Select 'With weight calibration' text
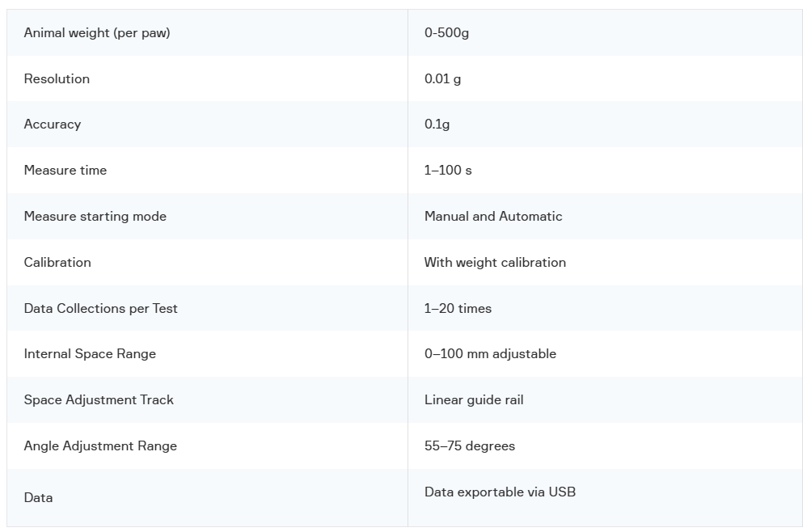The width and height of the screenshot is (811, 532). (495, 263)
